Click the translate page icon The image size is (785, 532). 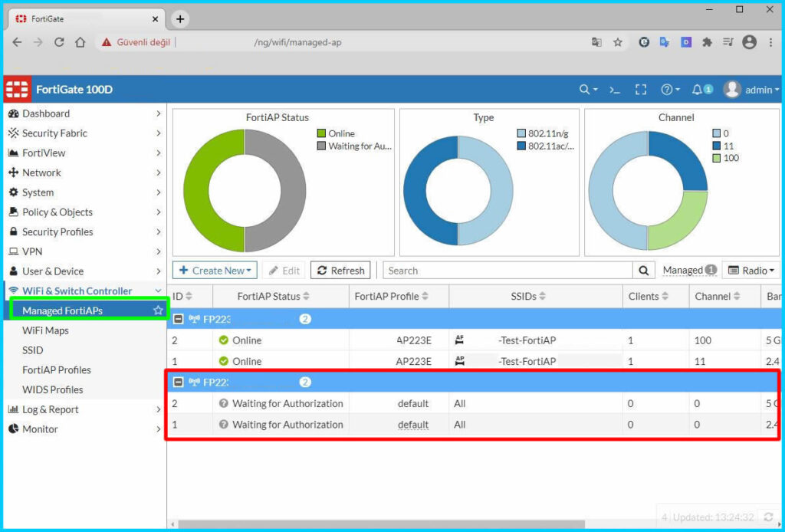596,42
